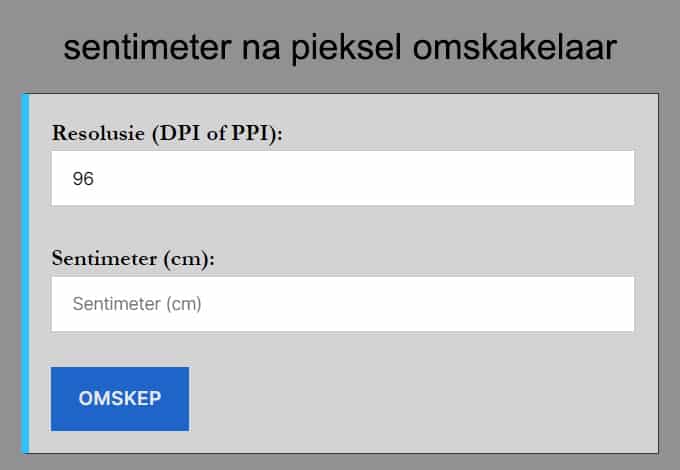This screenshot has height=470, width=680.
Task: Click the OMSKEP convert button
Action: (120, 398)
